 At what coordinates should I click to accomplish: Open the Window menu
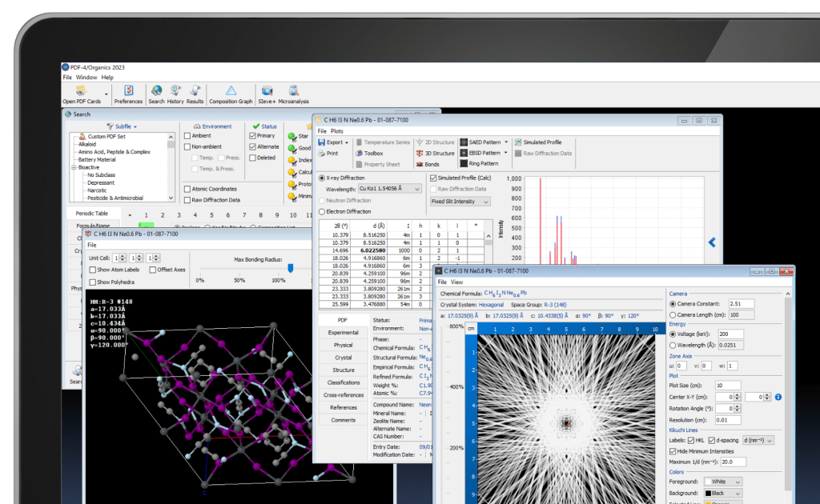click(x=86, y=78)
